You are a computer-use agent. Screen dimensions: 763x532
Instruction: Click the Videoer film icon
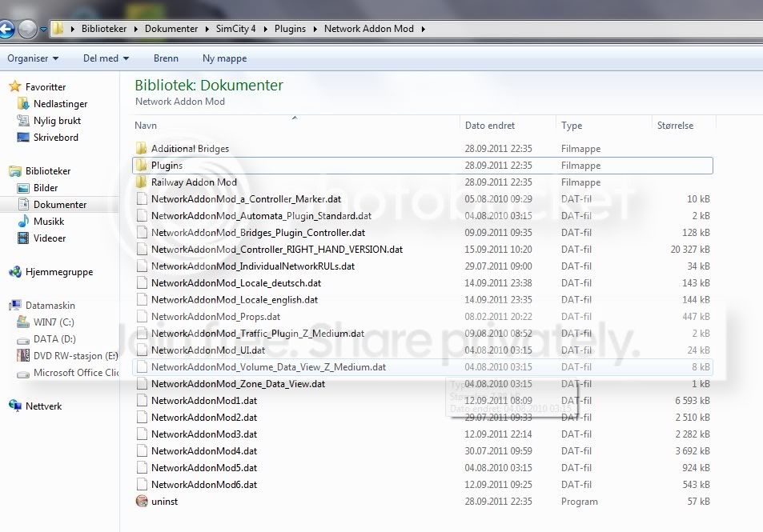[23, 238]
